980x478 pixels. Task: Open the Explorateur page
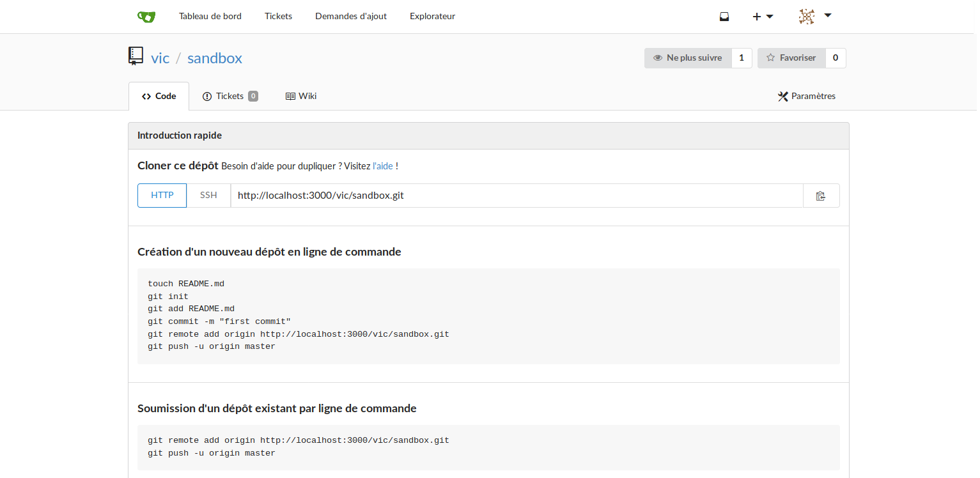pos(432,17)
